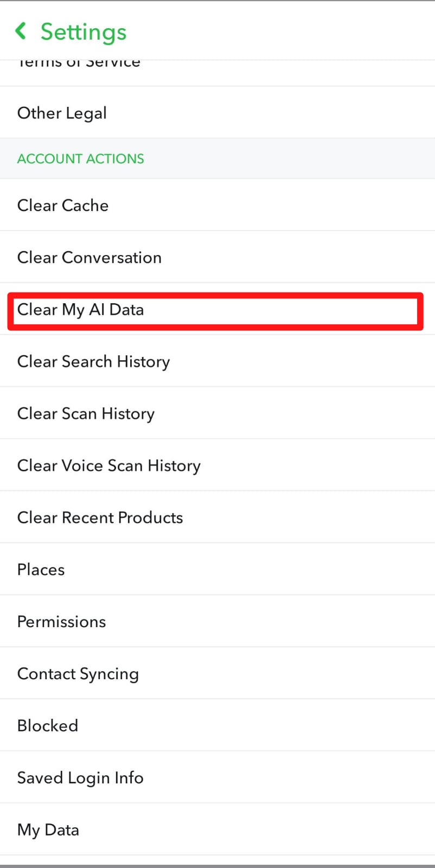Click the Settings header title

(x=84, y=31)
